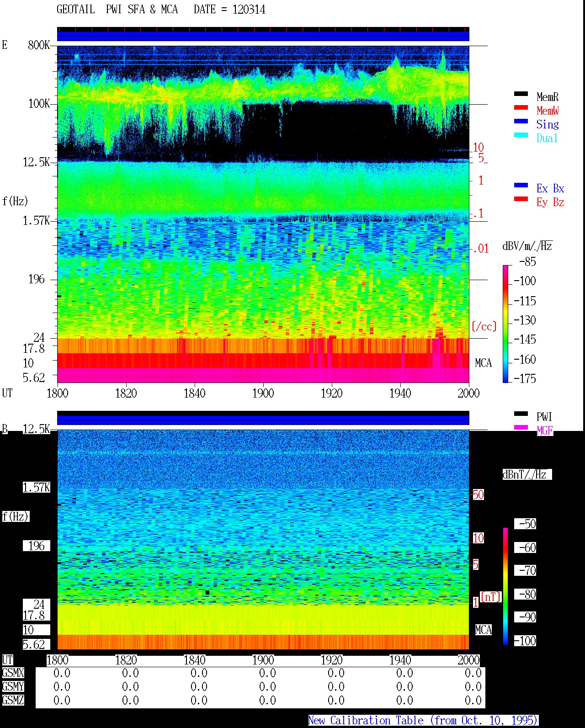This screenshot has width=585, height=728.
Task: Click the red Ey Bz legend swatch
Action: tap(521, 199)
